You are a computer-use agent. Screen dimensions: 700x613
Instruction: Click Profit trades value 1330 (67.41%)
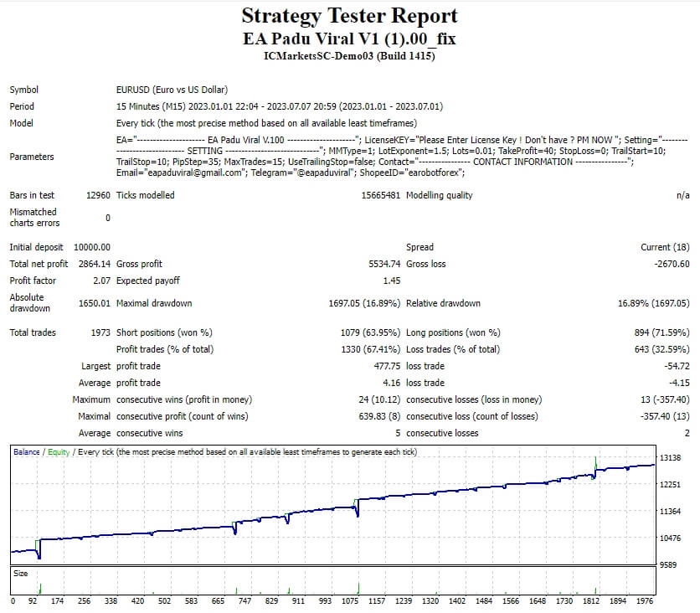[x=371, y=349]
